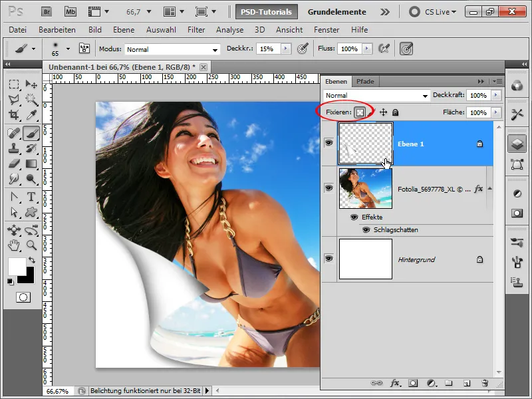This screenshot has height=399, width=532.
Task: Select the Move tool
Action: (x=31, y=84)
